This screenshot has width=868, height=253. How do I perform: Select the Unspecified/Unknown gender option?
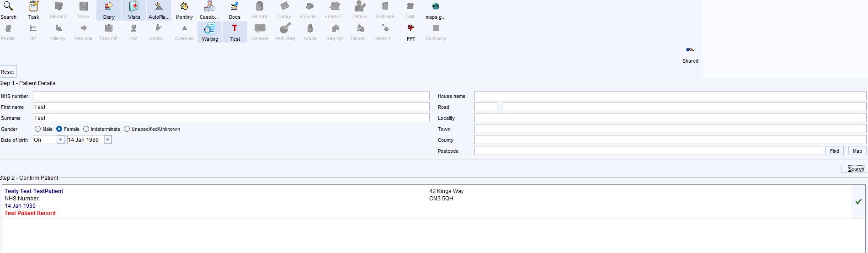point(127,129)
